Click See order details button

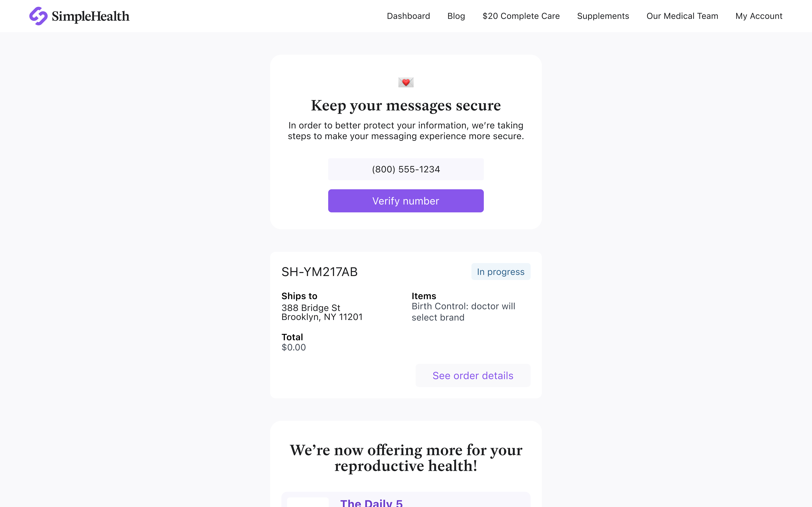click(472, 376)
